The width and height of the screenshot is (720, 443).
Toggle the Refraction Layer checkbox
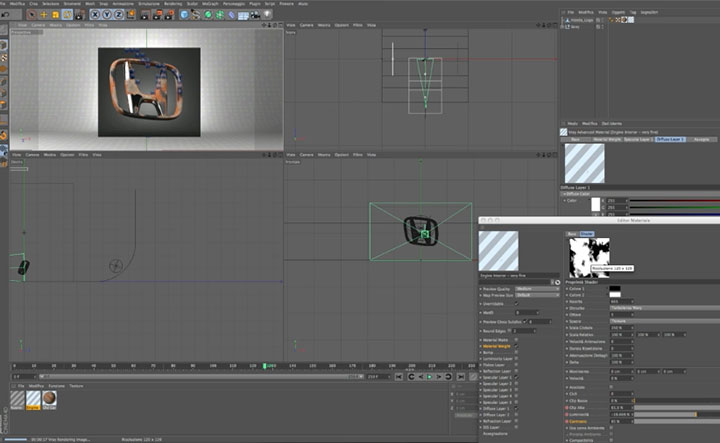click(x=516, y=421)
